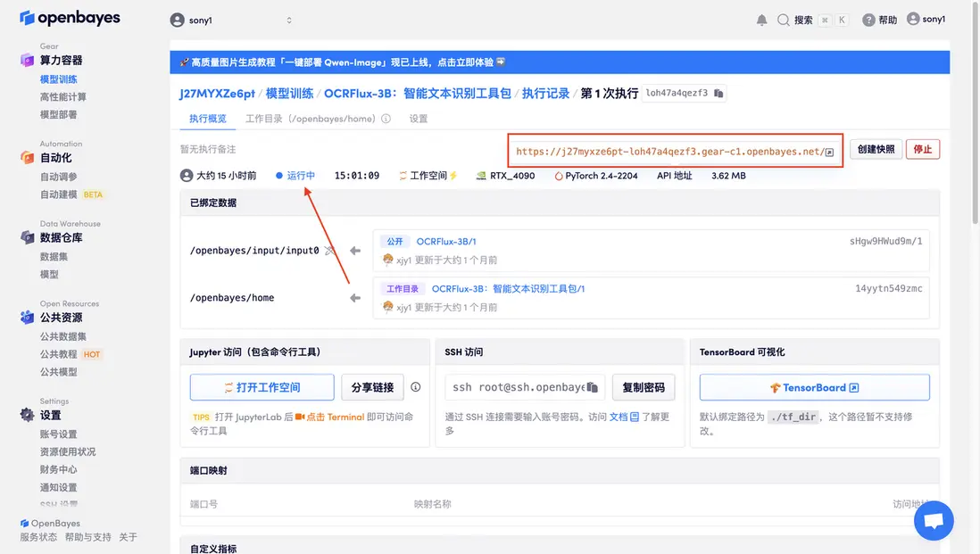Click the openbayes logo
The height and width of the screenshot is (554, 980).
(70, 18)
